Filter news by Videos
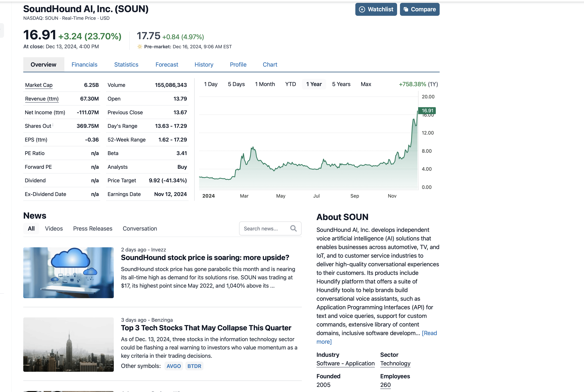 54,229
